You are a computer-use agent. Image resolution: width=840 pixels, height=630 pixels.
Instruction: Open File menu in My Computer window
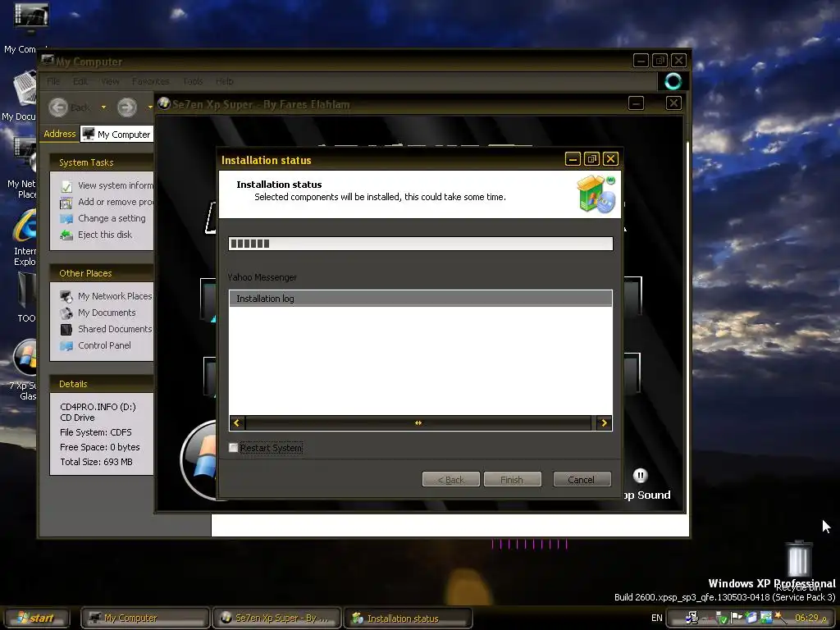pyautogui.click(x=53, y=81)
